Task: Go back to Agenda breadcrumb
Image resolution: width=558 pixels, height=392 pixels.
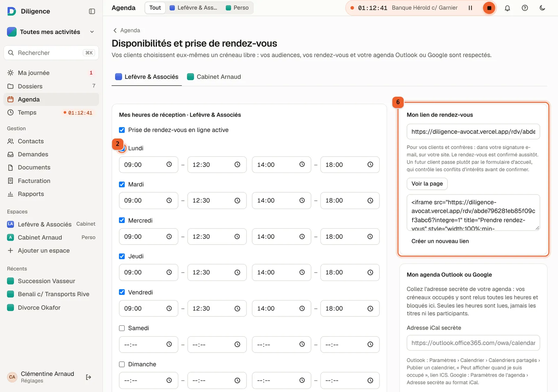Action: point(127,30)
